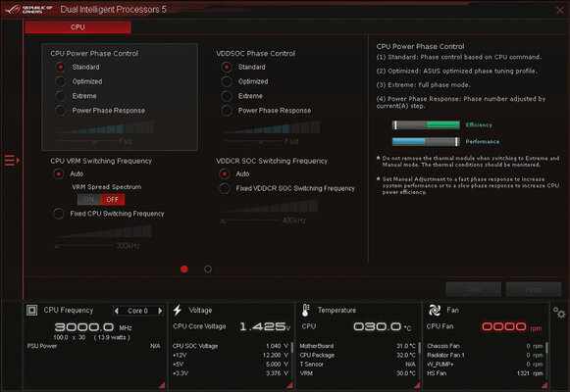
Task: Switch to next core with right arrow
Action: pyautogui.click(x=160, y=311)
